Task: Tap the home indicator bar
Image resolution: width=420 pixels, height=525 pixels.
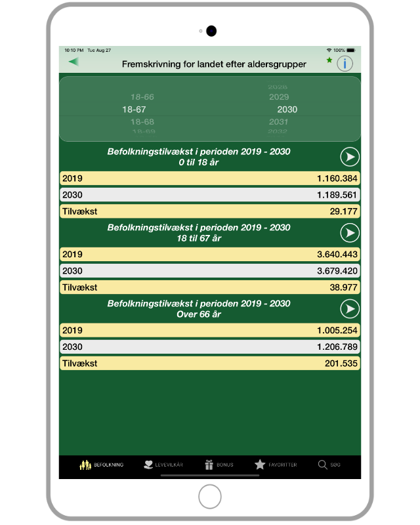Action: [x=209, y=475]
